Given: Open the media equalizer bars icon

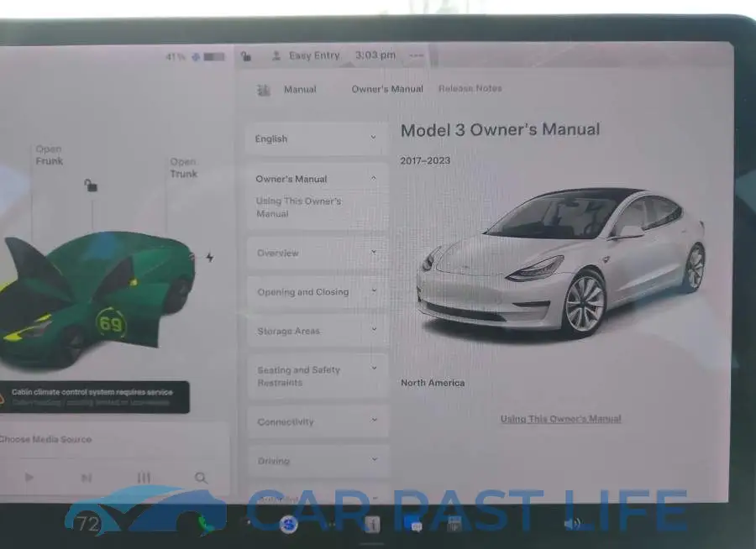Looking at the screenshot, I should coord(144,477).
